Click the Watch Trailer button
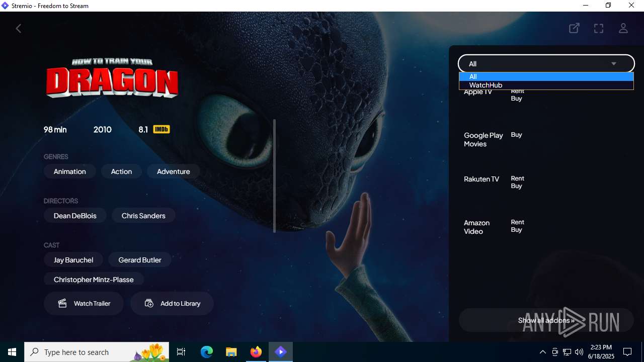The height and width of the screenshot is (362, 644). pyautogui.click(x=84, y=303)
